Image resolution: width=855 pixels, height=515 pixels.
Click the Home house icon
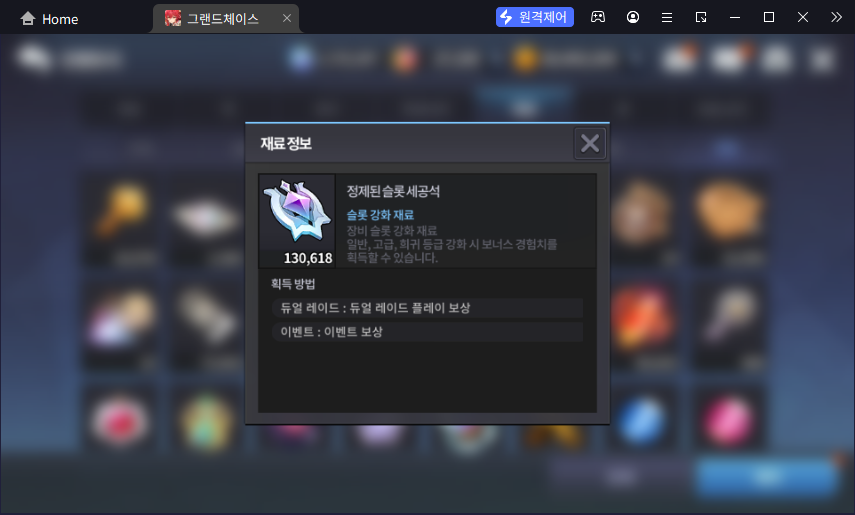coord(28,19)
